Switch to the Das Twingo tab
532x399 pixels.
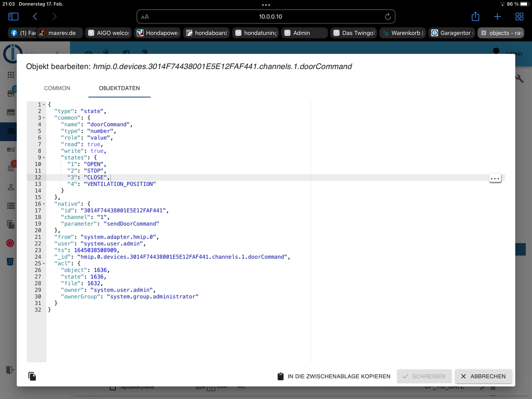pos(354,33)
